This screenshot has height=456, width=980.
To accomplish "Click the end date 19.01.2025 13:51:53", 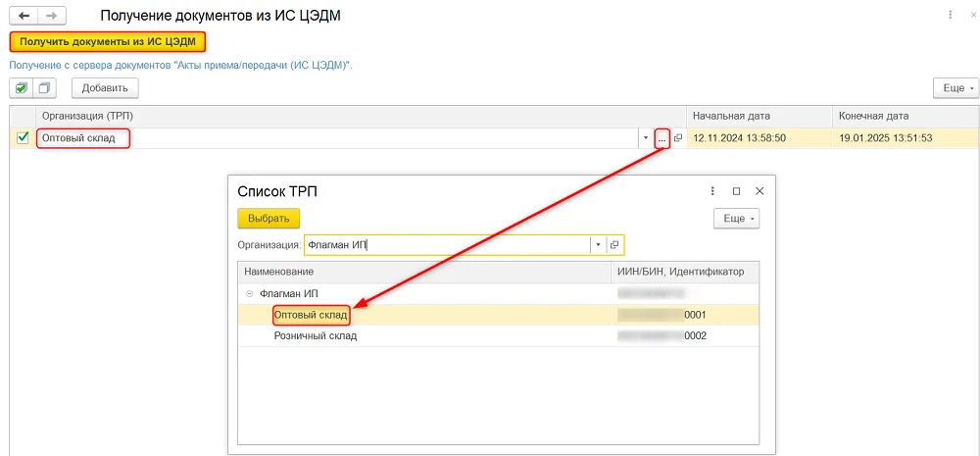I will (x=906, y=138).
